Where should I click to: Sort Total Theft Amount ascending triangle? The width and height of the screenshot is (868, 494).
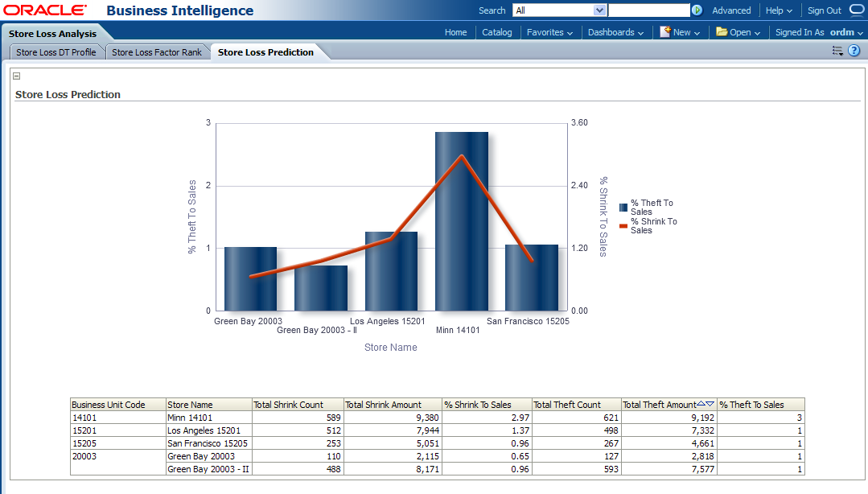pos(701,405)
